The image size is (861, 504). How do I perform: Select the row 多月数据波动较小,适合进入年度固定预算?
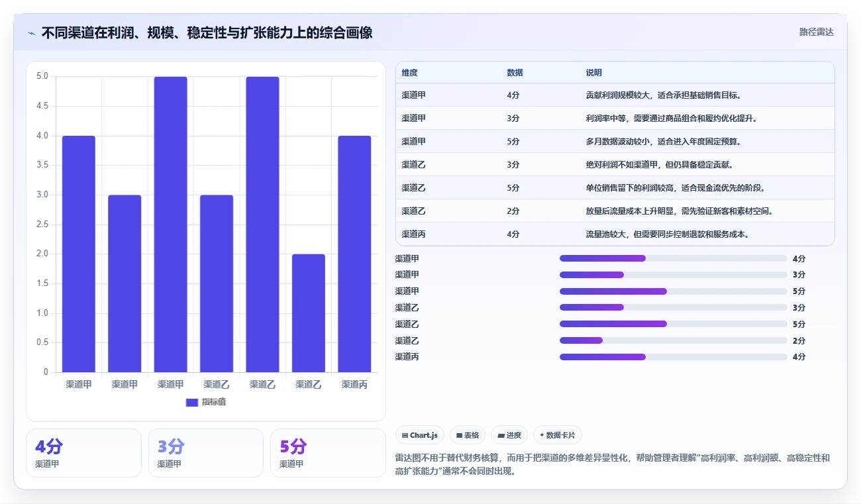point(615,141)
